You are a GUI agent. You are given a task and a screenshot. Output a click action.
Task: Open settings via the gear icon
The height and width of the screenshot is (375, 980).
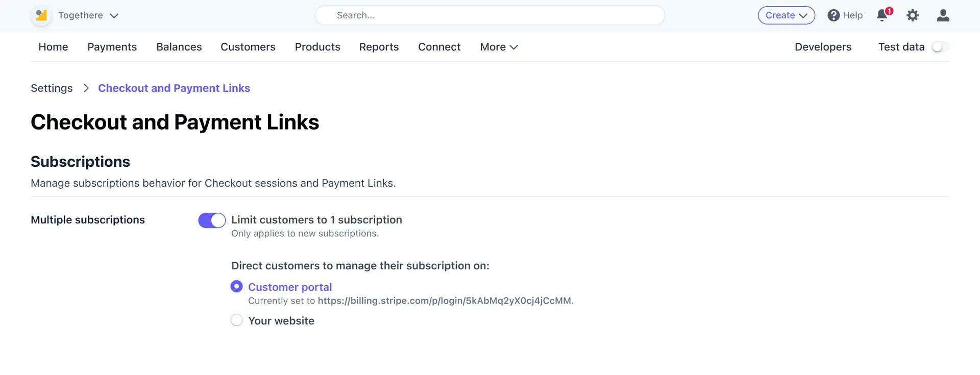[x=912, y=15]
